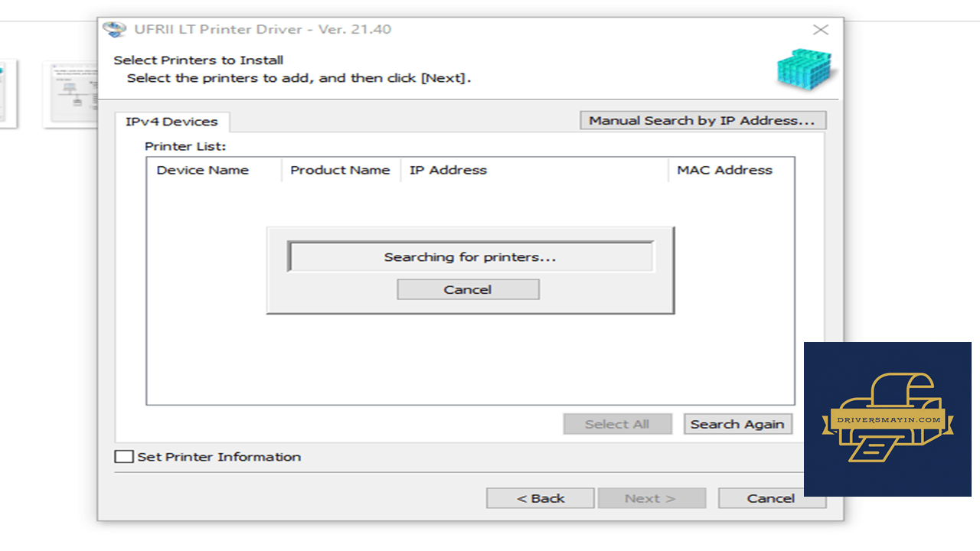Open Manual Search by IP Address
Viewport: 980px width, 551px height.
pyautogui.click(x=702, y=121)
